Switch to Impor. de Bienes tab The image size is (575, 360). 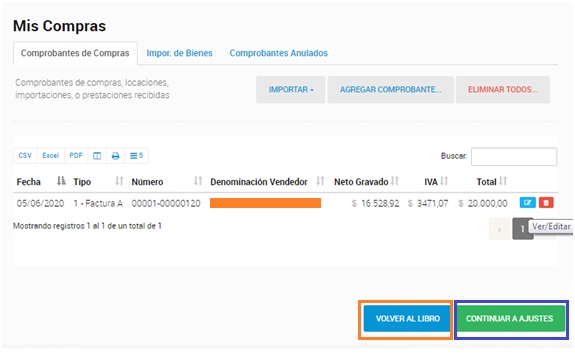[x=179, y=53]
